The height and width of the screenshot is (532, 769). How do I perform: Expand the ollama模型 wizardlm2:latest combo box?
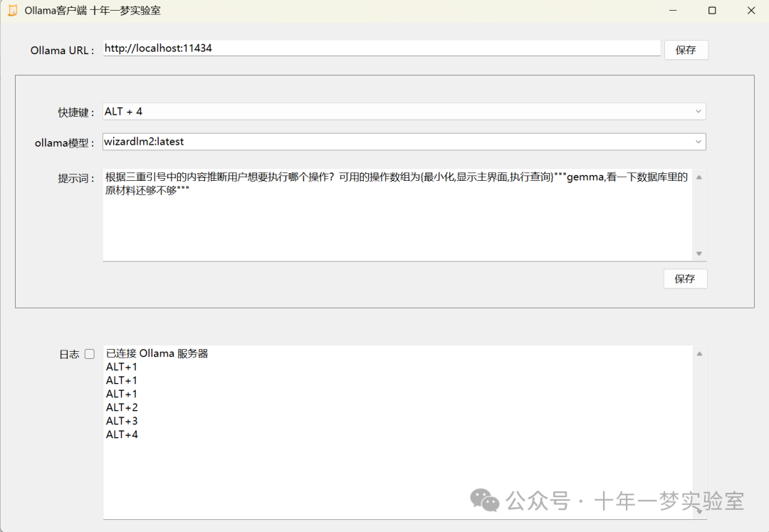pos(404,142)
